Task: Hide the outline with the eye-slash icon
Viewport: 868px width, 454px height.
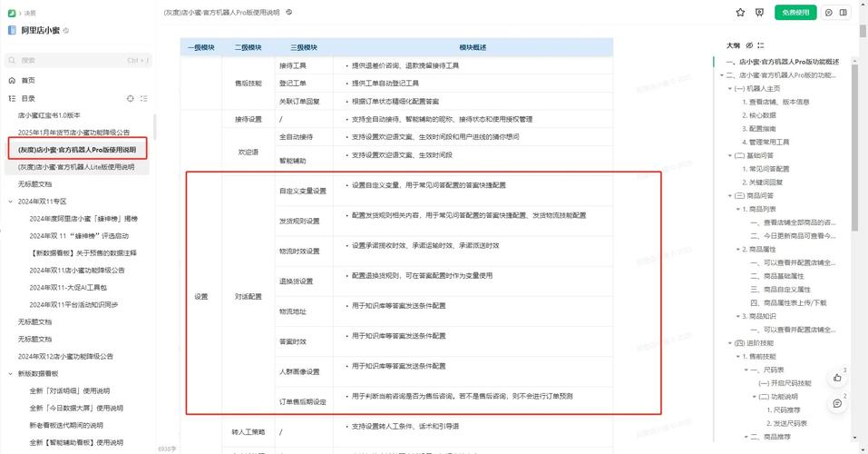Action: click(x=749, y=45)
